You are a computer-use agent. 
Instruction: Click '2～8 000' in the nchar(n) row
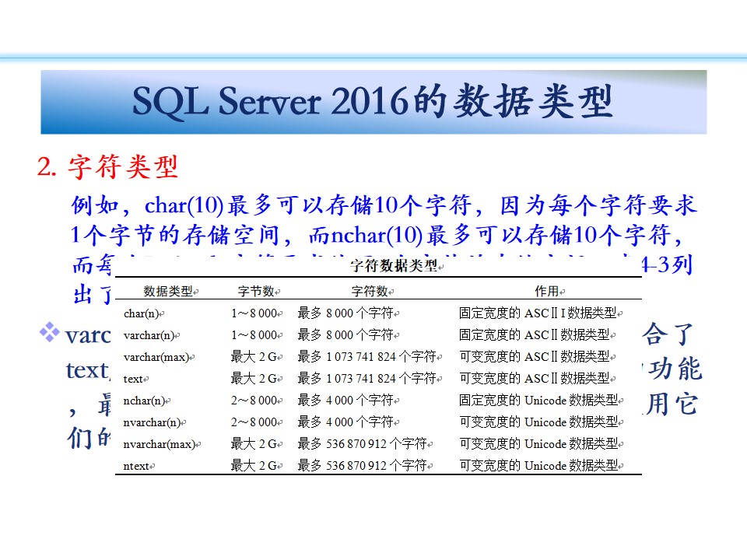(x=254, y=401)
